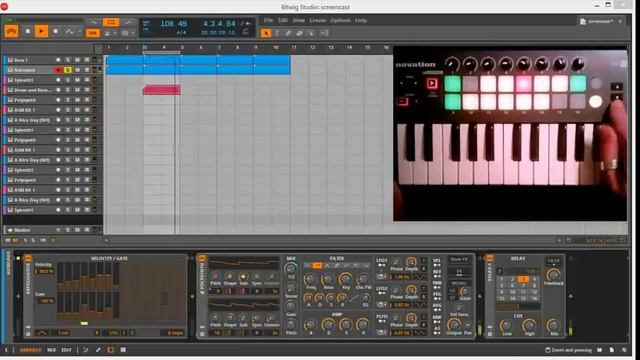Click the orange Play button in transport
Viewport: 640px width, 360px height.
(41, 31)
